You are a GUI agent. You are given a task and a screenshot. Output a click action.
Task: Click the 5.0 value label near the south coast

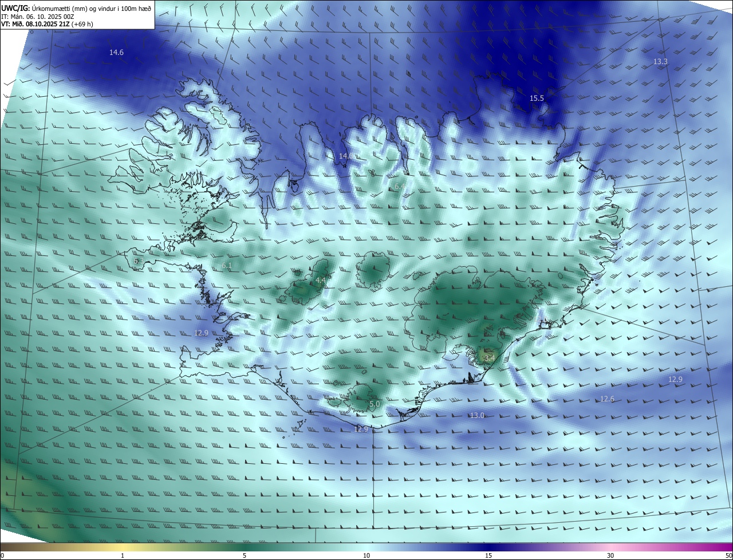pyautogui.click(x=375, y=404)
